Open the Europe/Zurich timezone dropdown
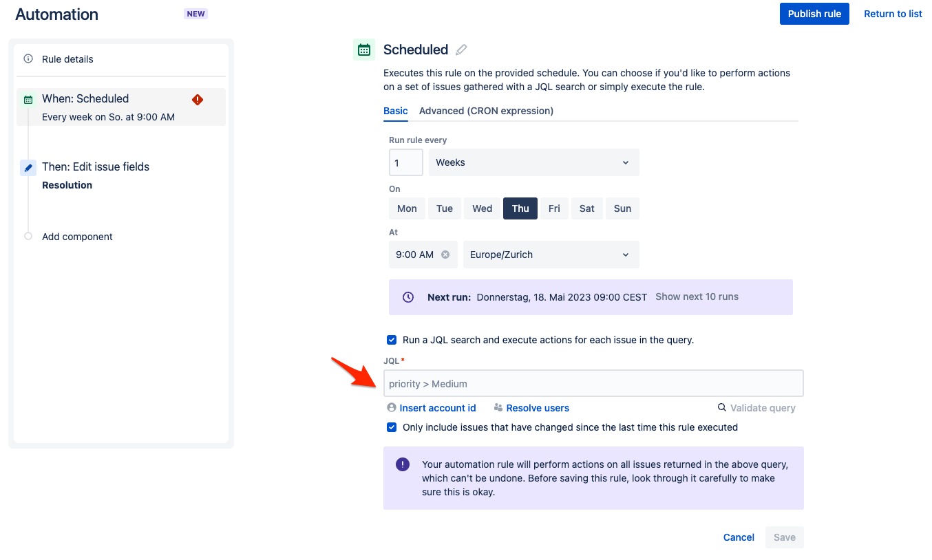The image size is (932, 560). (x=551, y=254)
